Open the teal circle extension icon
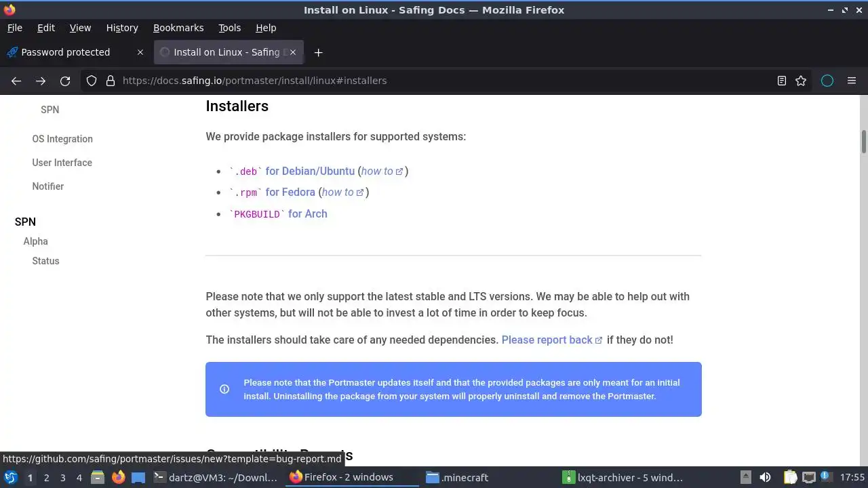868x488 pixels. (827, 81)
